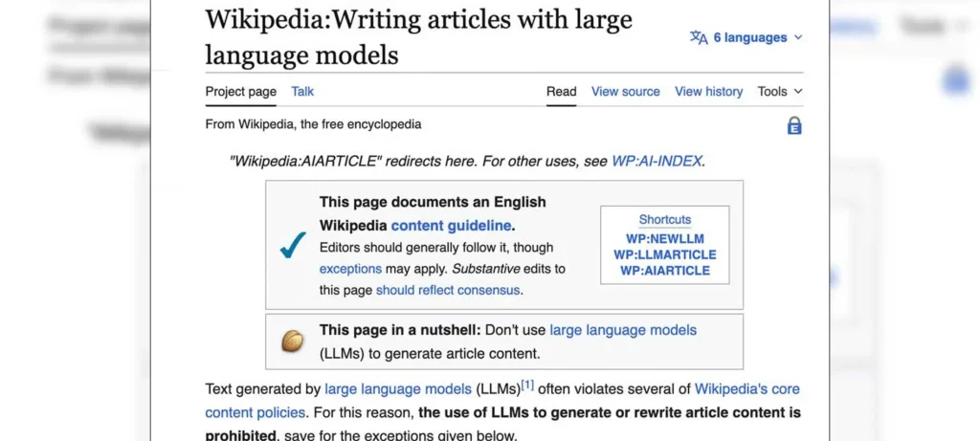The image size is (980, 441).
Task: Click the nutshell icon
Action: 292,342
